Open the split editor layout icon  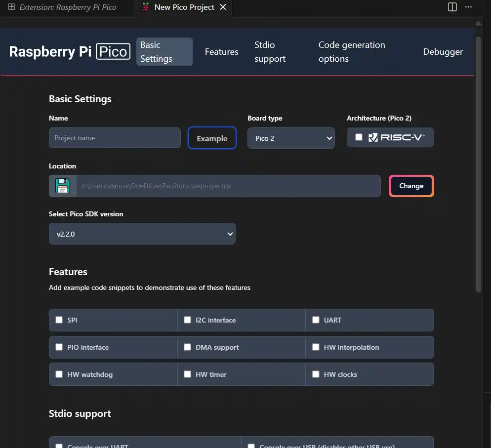tap(452, 7)
